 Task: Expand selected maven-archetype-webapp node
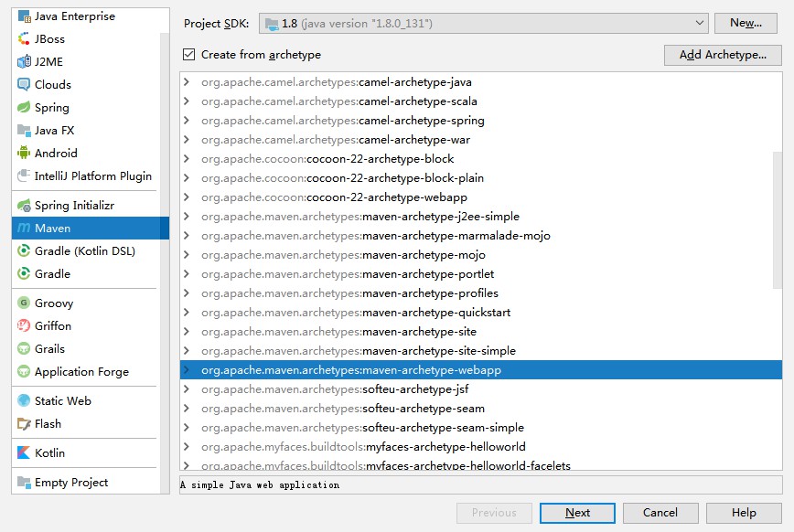coord(187,370)
